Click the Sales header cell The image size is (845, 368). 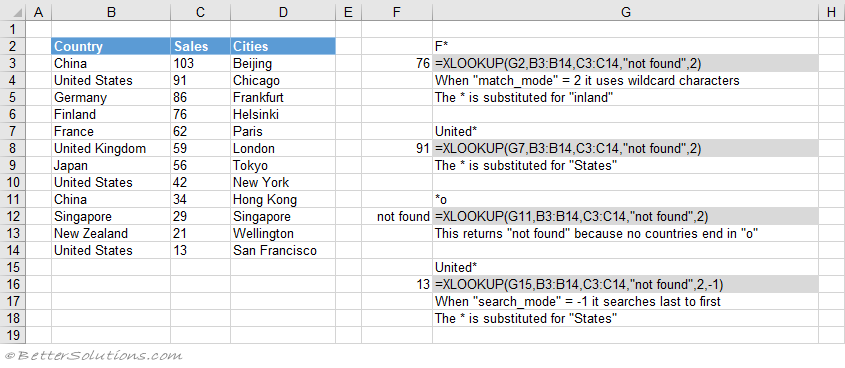[x=200, y=46]
